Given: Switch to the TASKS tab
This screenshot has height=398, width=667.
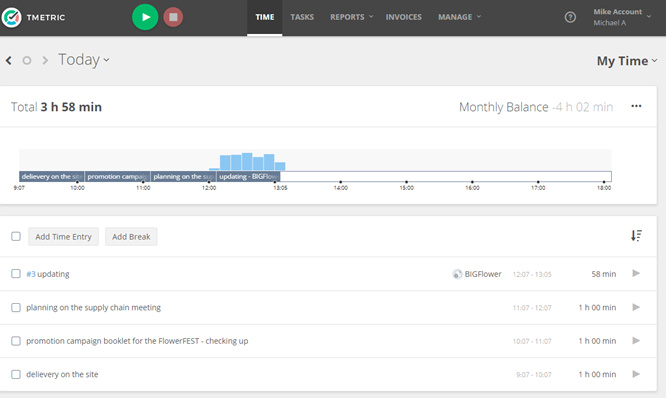Looking at the screenshot, I should click(x=302, y=17).
